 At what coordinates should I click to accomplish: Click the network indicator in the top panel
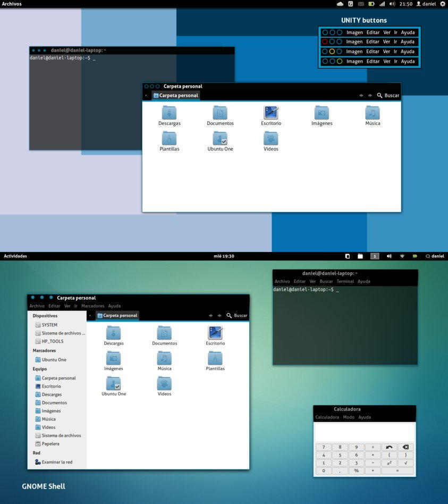click(x=383, y=3)
